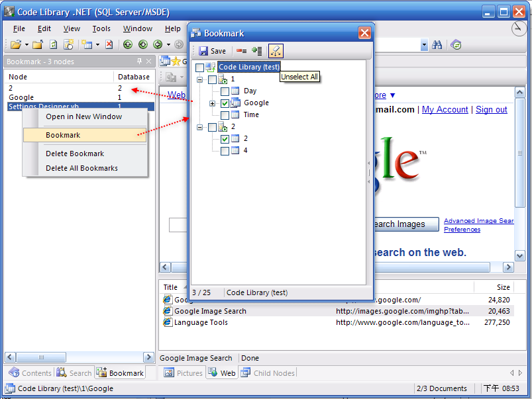Click the database icon beside Code Library (test)

click(x=211, y=67)
